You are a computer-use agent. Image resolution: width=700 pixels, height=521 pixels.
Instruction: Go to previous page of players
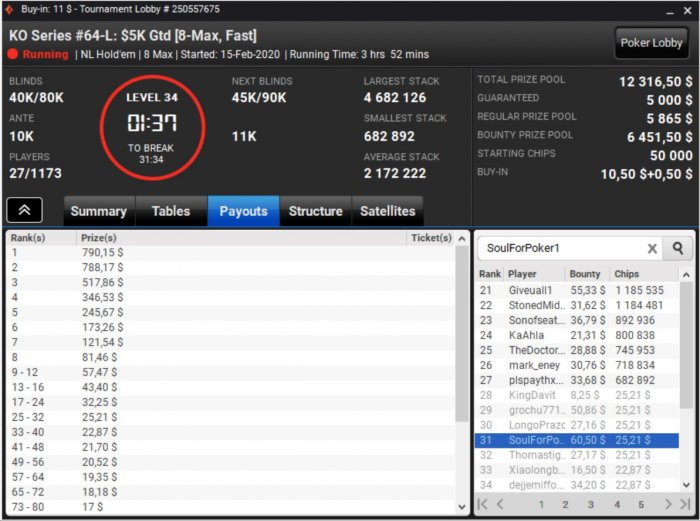500,504
